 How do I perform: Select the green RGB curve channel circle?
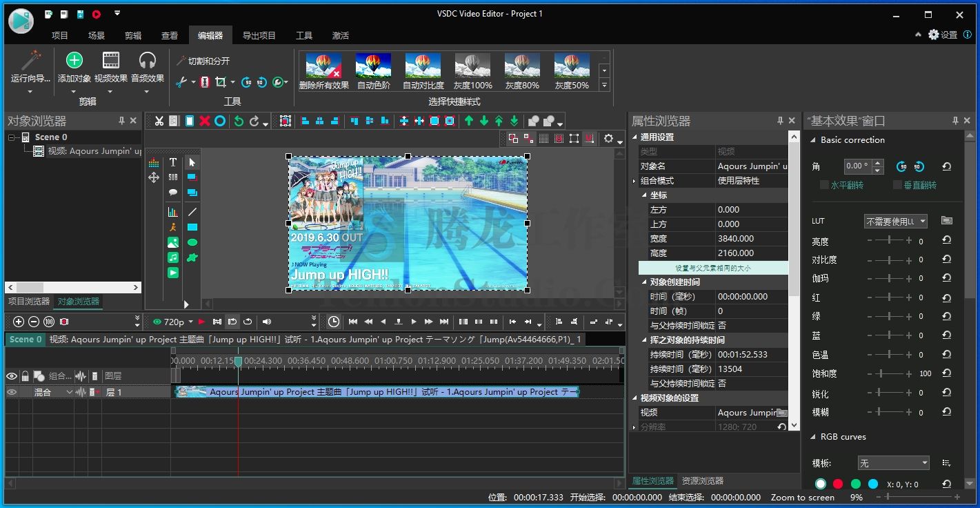856,484
